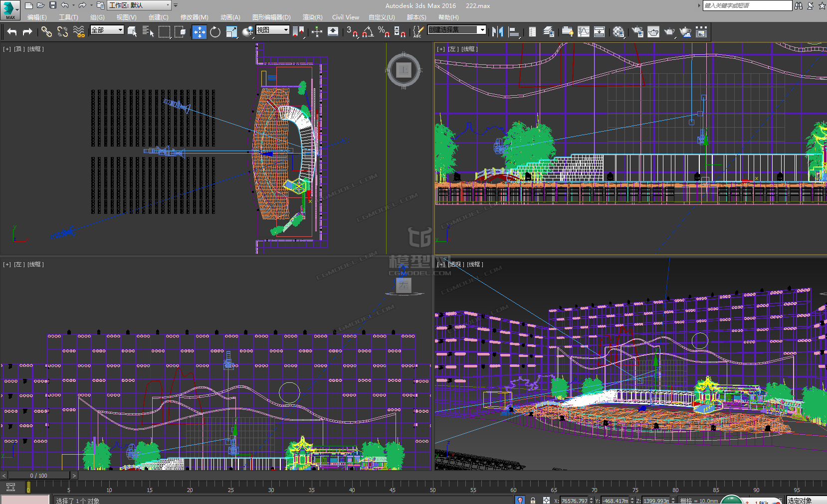The width and height of the screenshot is (827, 504).
Task: Activate the Select and Move tool
Action: tap(200, 32)
